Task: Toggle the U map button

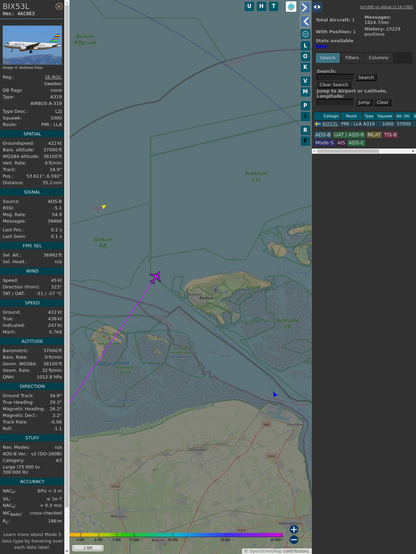Action: [x=249, y=6]
